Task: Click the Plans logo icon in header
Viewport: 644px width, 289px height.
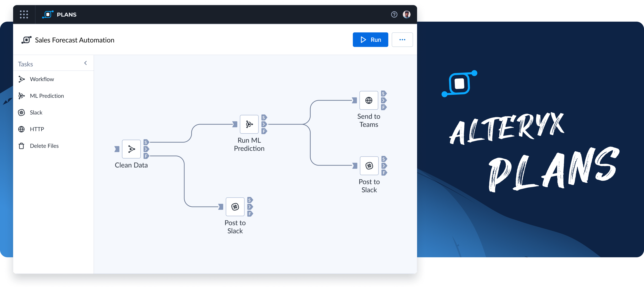Action: pyautogui.click(x=48, y=14)
